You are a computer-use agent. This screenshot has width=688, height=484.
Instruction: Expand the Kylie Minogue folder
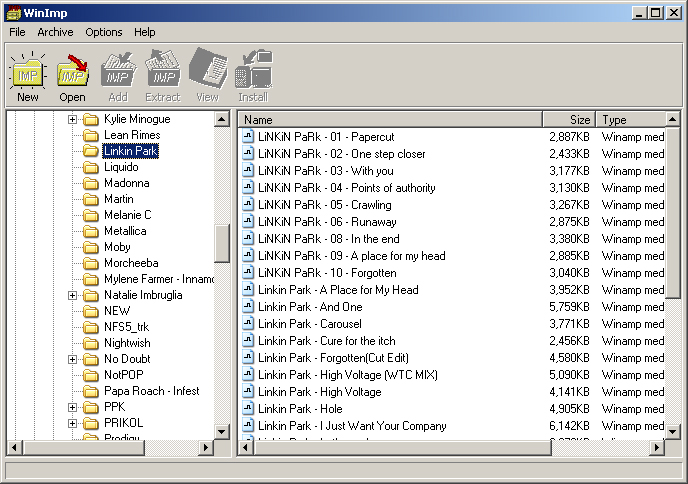pyautogui.click(x=72, y=119)
